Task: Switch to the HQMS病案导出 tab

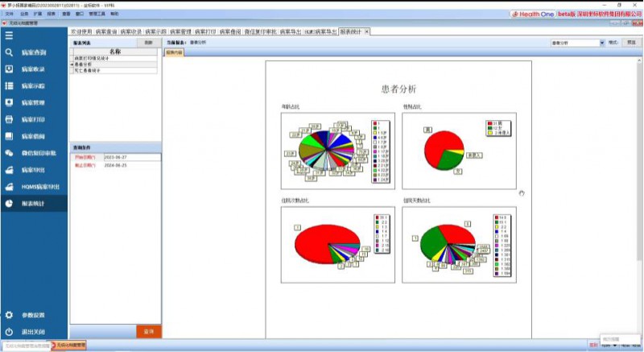Action: coord(320,31)
